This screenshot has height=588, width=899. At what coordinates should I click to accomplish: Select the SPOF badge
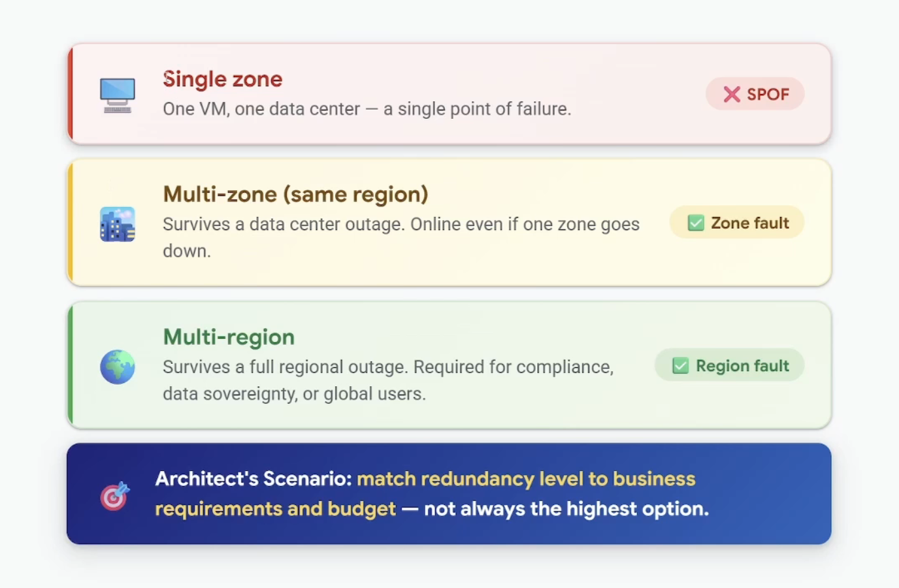pyautogui.click(x=755, y=94)
